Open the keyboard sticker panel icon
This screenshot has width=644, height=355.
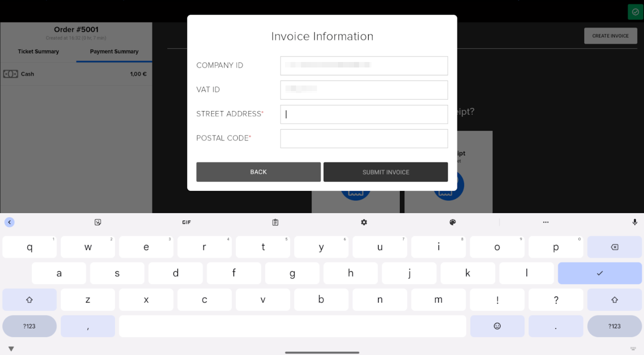pos(98,222)
